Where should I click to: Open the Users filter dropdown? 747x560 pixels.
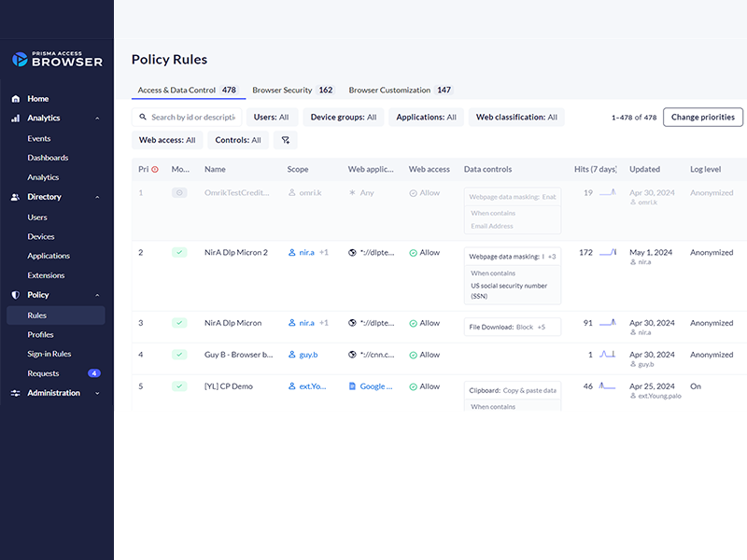(272, 118)
